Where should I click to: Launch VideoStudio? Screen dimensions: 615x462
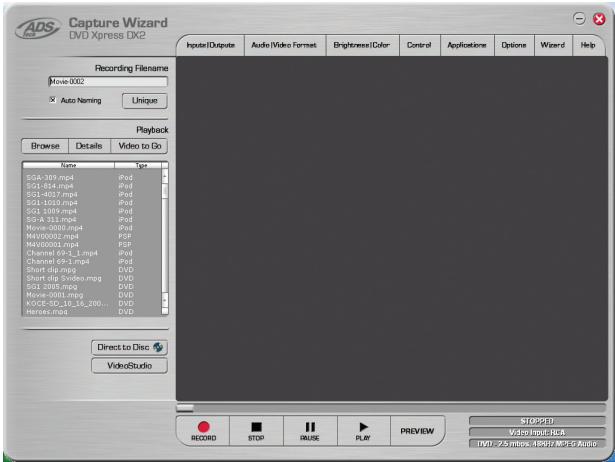pos(129,366)
